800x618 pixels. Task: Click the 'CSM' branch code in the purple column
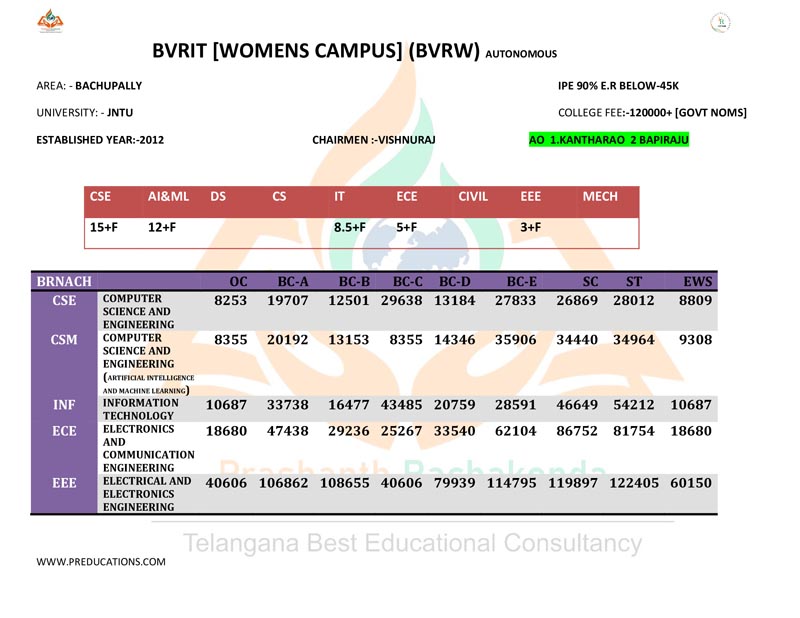pos(64,340)
